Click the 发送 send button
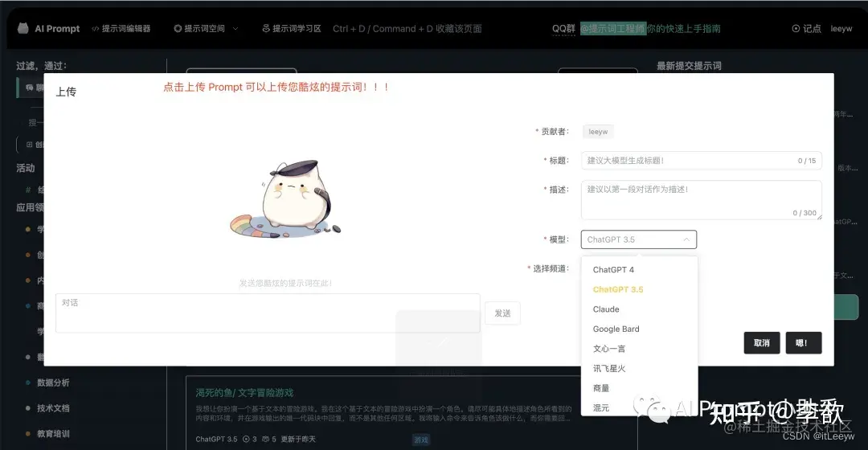 point(502,313)
